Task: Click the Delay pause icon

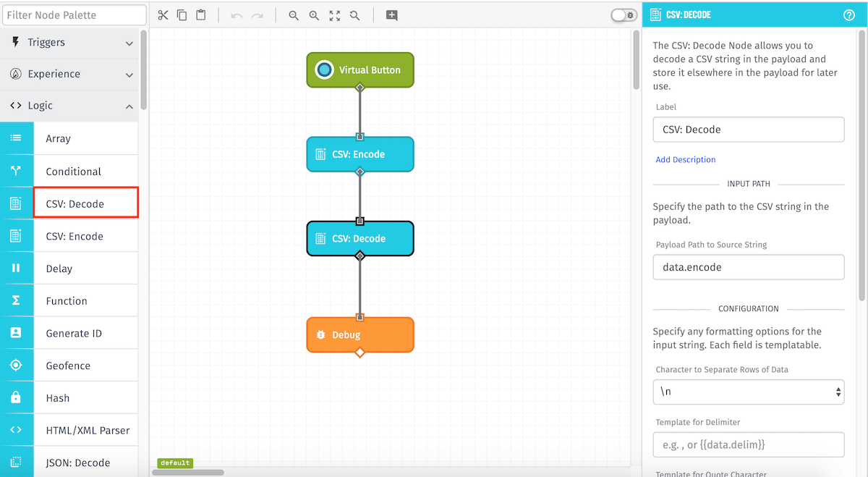Action: (16, 269)
